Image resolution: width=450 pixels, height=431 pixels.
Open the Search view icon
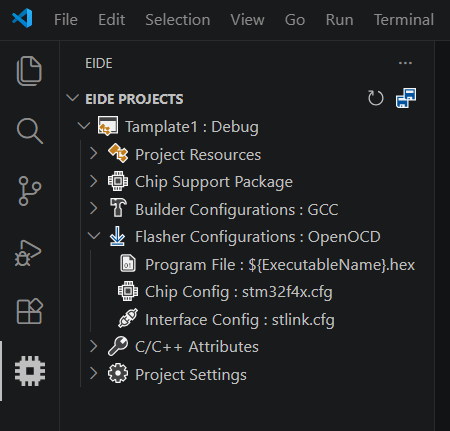pos(30,131)
